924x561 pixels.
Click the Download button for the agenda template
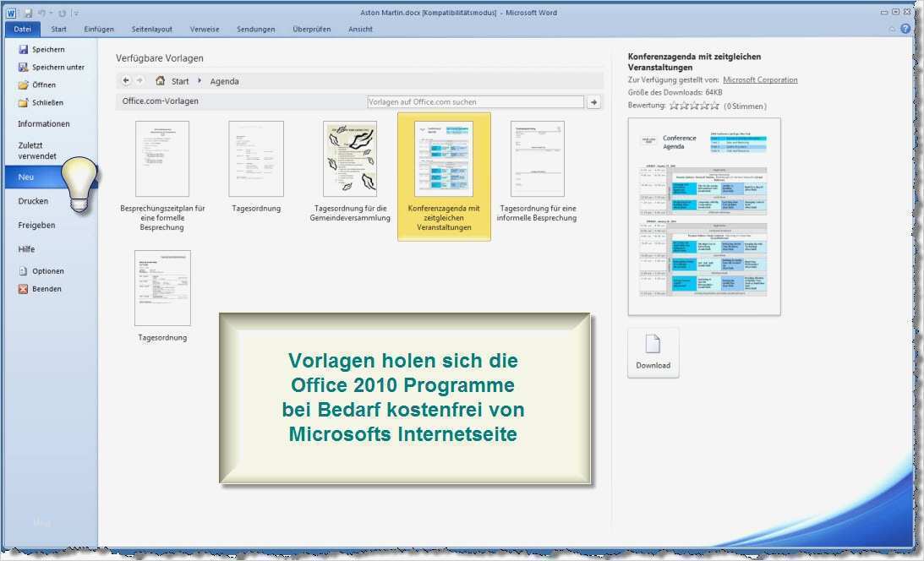(x=653, y=351)
